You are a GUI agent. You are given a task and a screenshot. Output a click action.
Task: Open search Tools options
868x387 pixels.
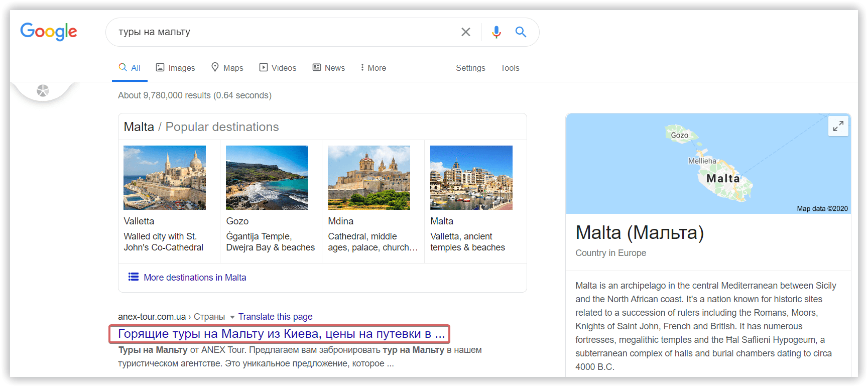pyautogui.click(x=510, y=68)
